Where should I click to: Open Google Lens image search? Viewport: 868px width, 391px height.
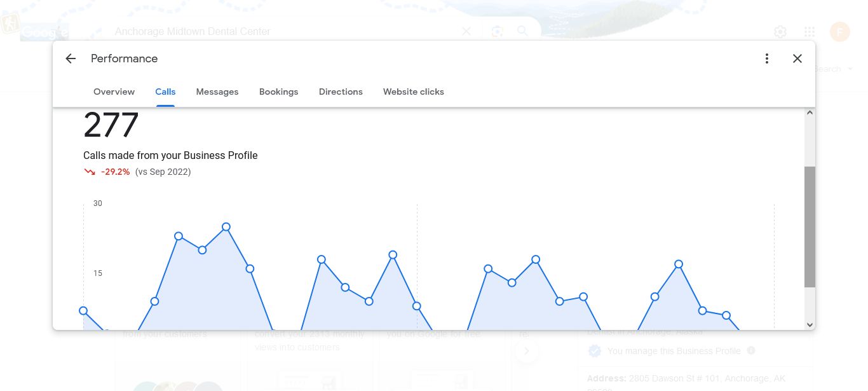pos(497,31)
